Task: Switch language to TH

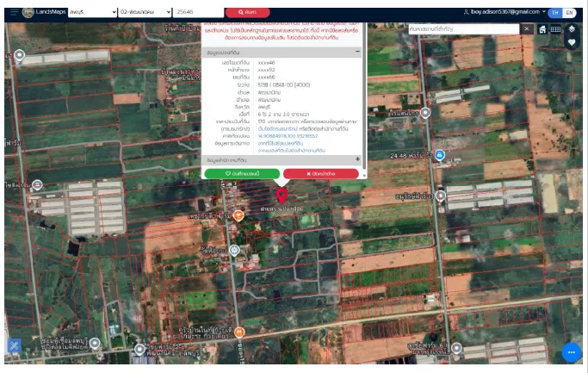Action: [555, 13]
